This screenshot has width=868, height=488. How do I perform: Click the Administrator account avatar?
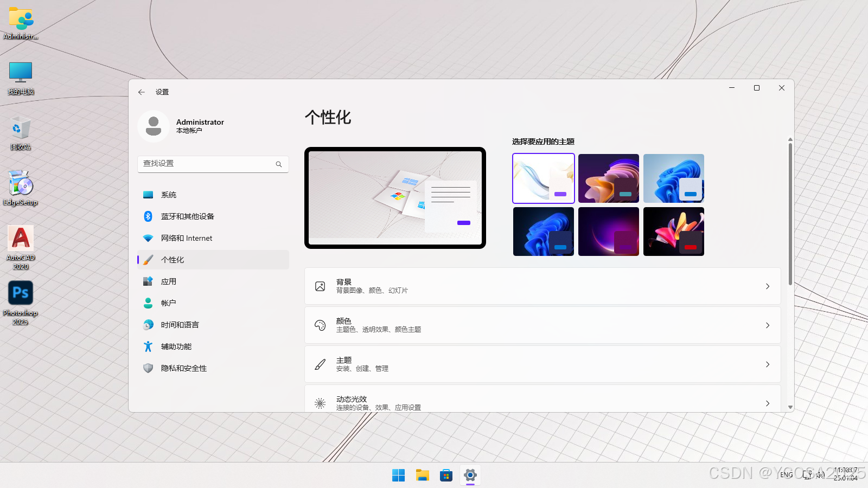pos(154,126)
